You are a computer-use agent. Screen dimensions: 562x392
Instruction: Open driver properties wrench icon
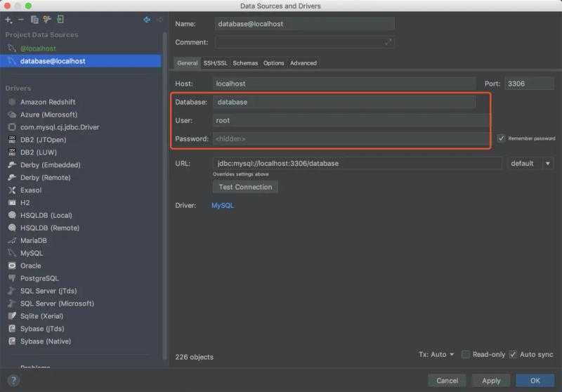[47, 20]
